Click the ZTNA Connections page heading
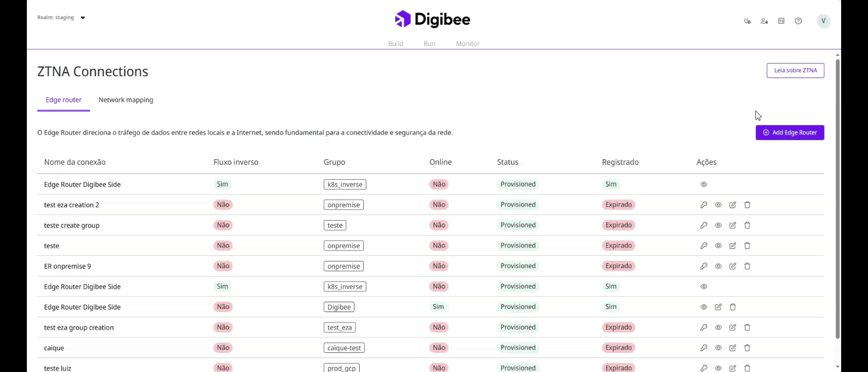Screen dimensions: 868x372 click(x=92, y=71)
